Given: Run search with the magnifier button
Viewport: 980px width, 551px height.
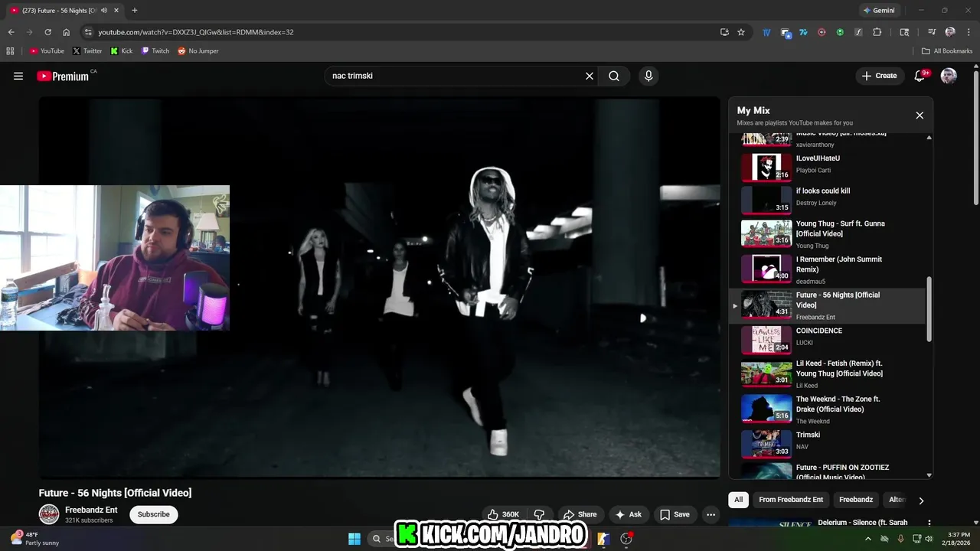Looking at the screenshot, I should 614,76.
